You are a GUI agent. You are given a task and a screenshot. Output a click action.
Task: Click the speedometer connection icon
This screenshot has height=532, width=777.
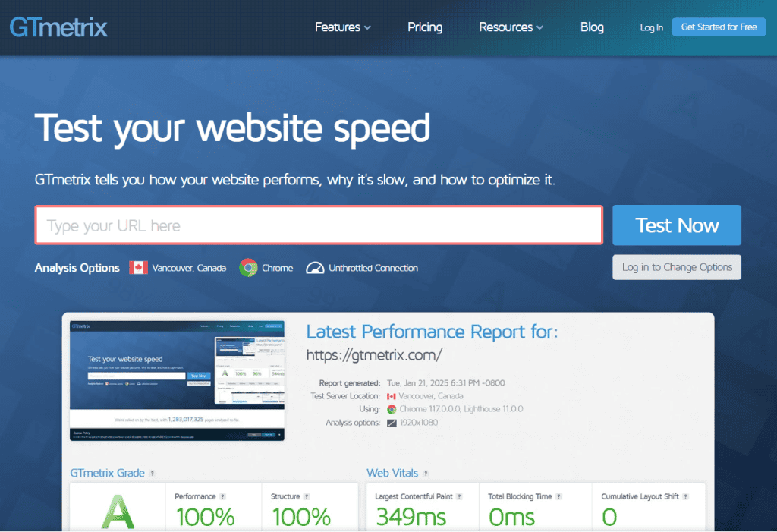pos(315,268)
